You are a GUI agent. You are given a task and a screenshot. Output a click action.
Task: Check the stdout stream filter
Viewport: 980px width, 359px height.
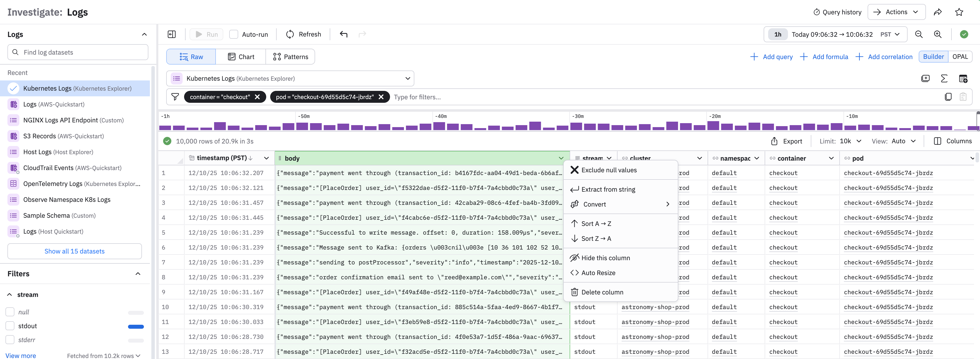click(x=10, y=326)
